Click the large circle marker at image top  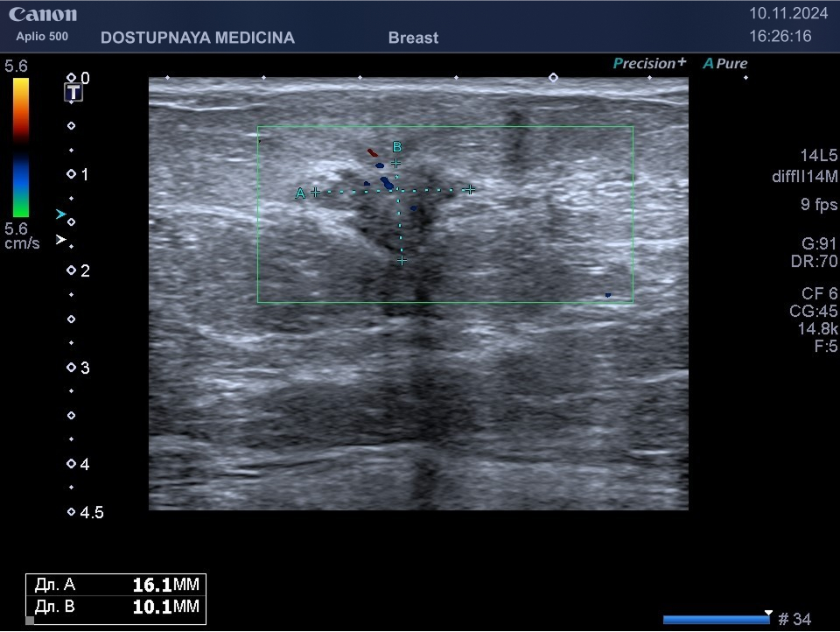pos(553,78)
